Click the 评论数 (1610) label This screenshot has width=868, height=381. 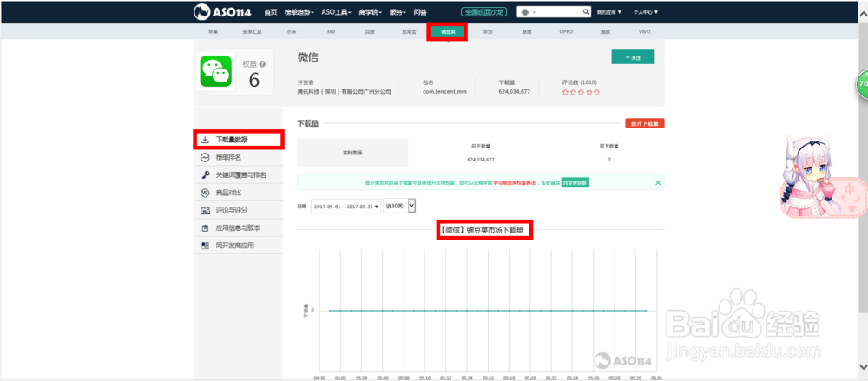[x=580, y=82]
